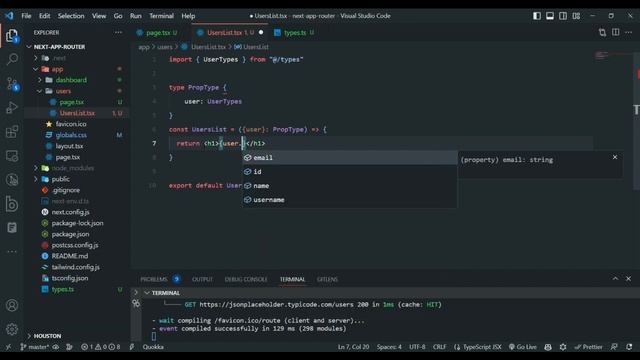Image resolution: width=640 pixels, height=360 pixels.
Task: Select the email suggestion
Action: (x=350, y=158)
